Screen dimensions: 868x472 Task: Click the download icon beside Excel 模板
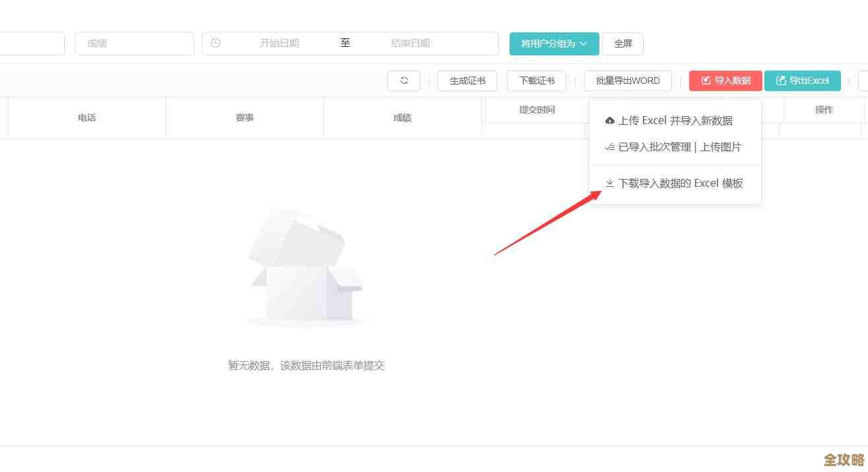pos(609,183)
